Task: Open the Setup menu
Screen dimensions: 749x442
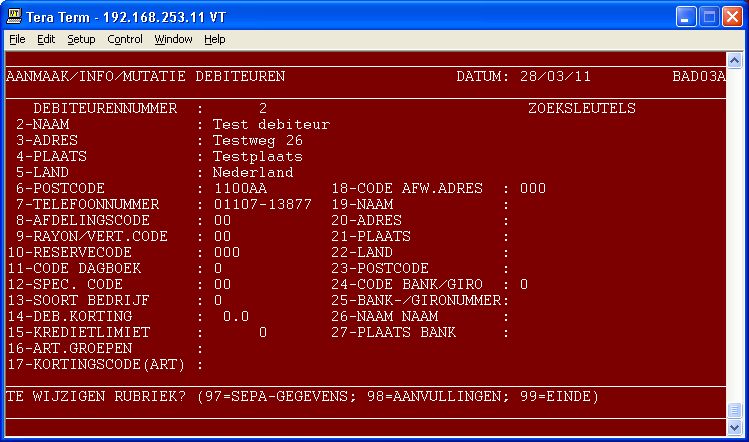Action: pyautogui.click(x=81, y=39)
